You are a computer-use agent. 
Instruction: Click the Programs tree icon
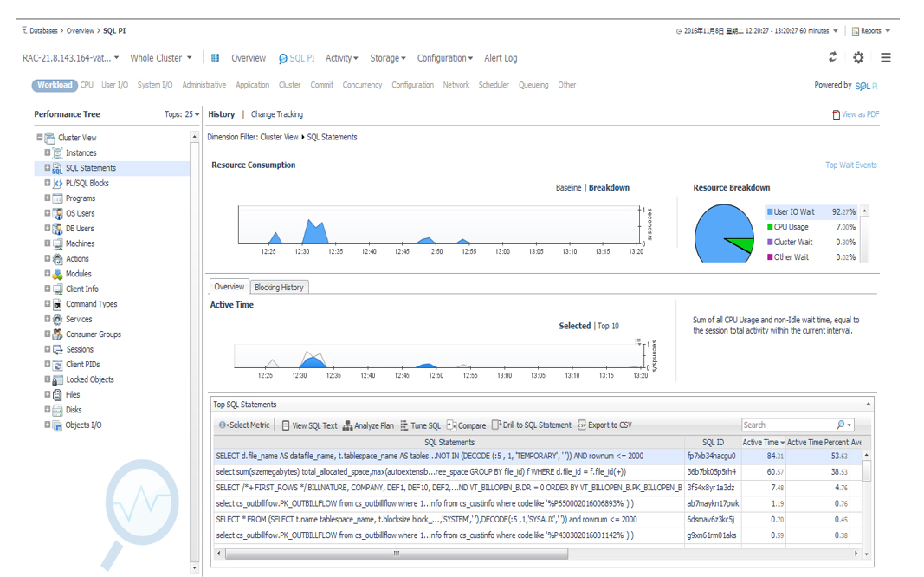tap(57, 198)
